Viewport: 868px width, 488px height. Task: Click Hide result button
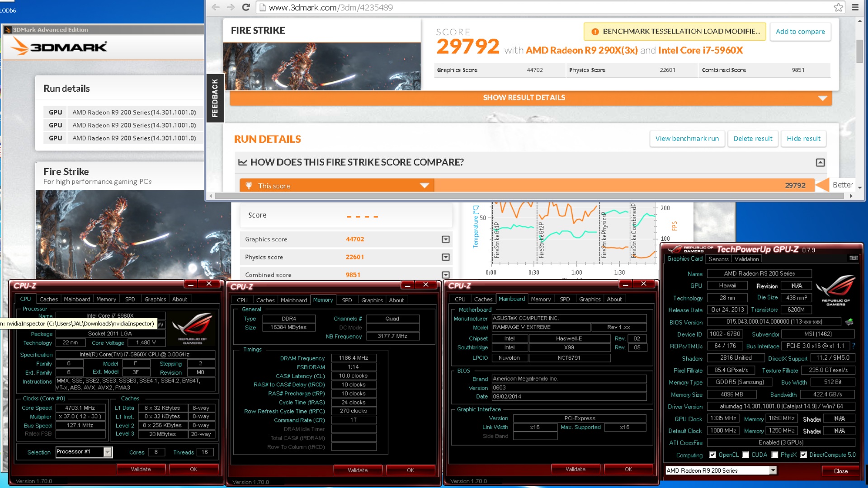coord(803,139)
